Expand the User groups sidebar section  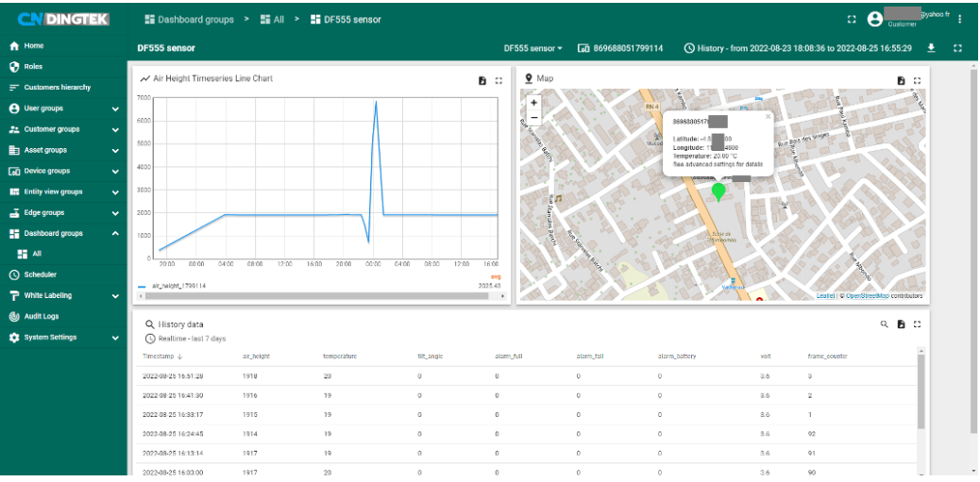coord(115,108)
